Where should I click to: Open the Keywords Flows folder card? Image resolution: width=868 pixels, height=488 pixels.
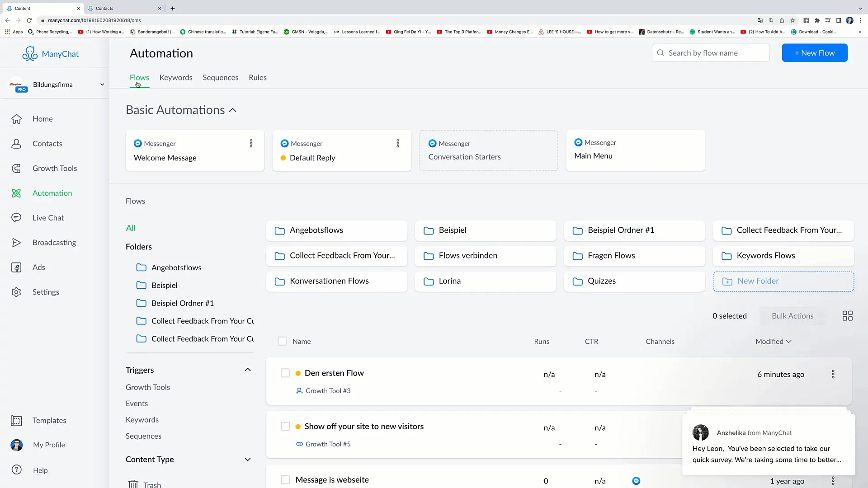783,256
